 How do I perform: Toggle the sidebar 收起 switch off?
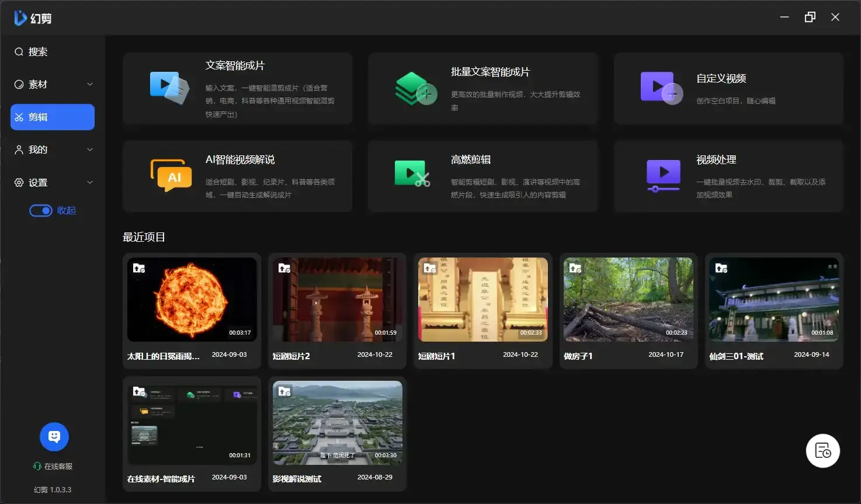click(x=41, y=210)
